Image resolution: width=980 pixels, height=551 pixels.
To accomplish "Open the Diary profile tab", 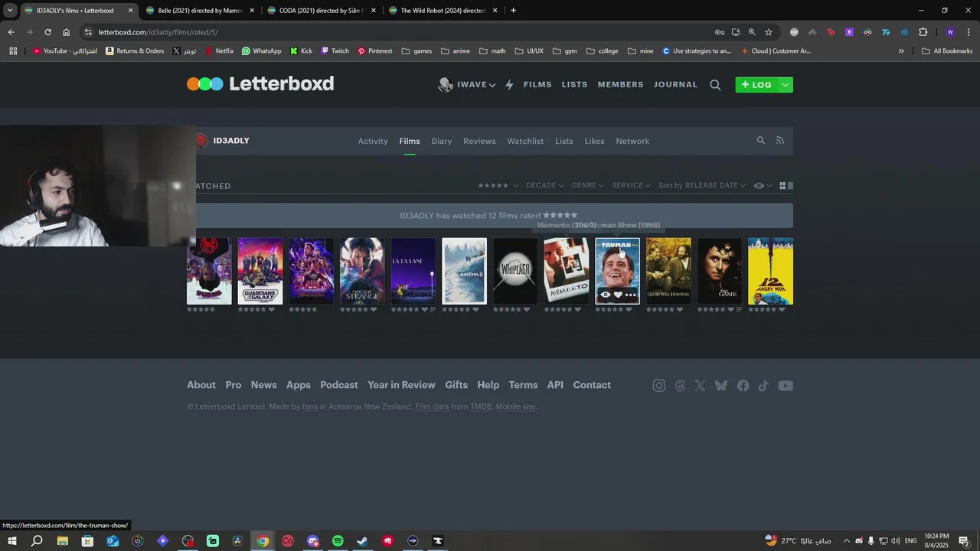I will tap(442, 141).
